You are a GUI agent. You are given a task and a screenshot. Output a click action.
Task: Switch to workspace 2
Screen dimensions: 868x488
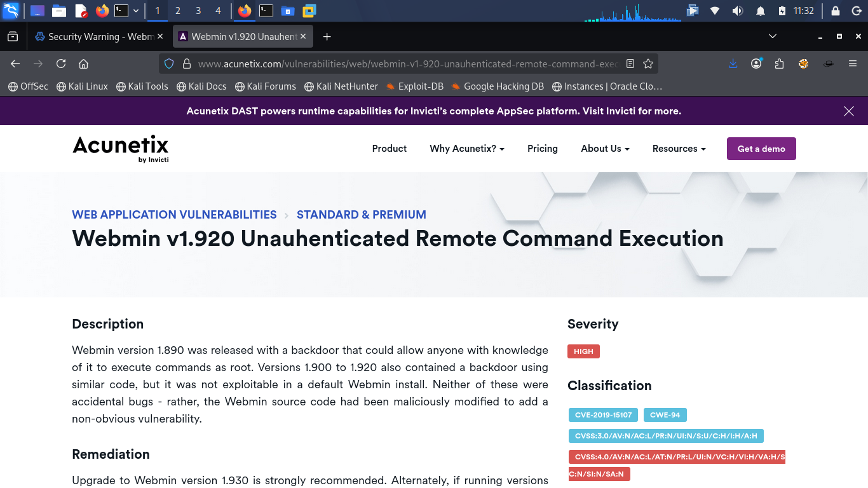point(178,11)
